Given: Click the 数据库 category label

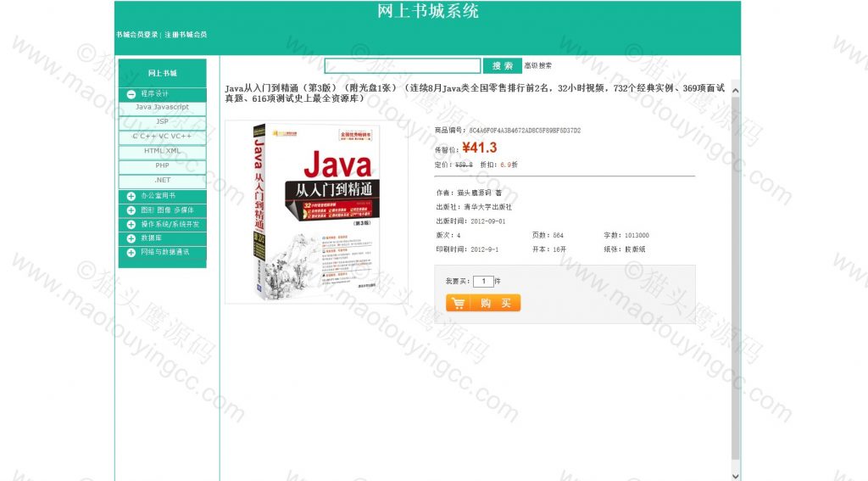Looking at the screenshot, I should tap(151, 238).
